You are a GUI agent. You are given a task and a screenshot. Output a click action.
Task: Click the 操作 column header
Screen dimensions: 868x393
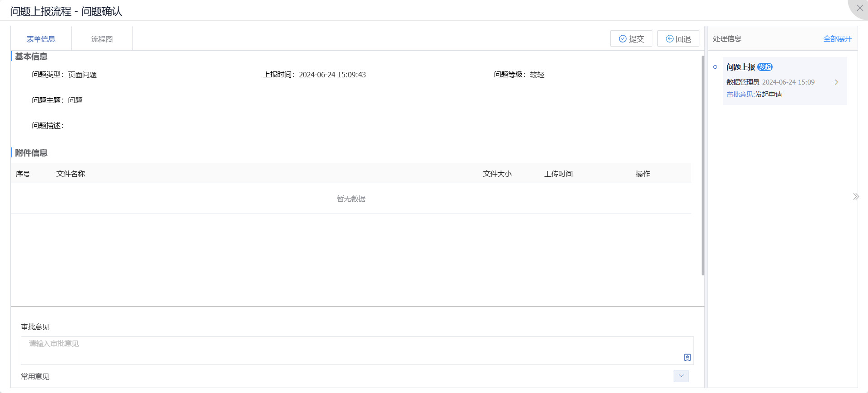click(x=642, y=174)
